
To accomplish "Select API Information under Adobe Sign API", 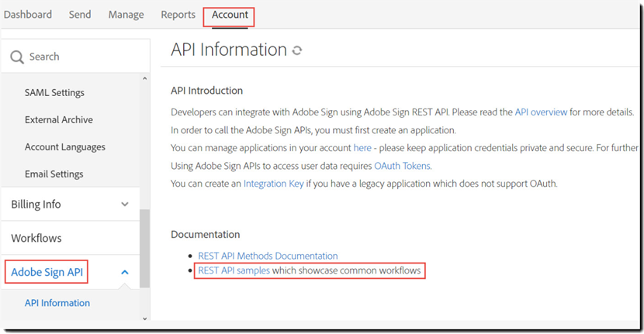I will click(x=57, y=303).
